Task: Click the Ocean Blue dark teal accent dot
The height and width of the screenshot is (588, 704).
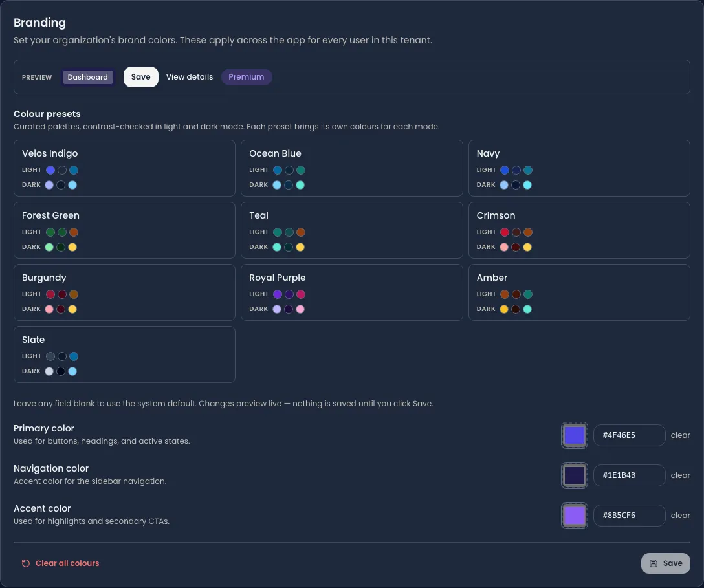Action: (x=300, y=185)
